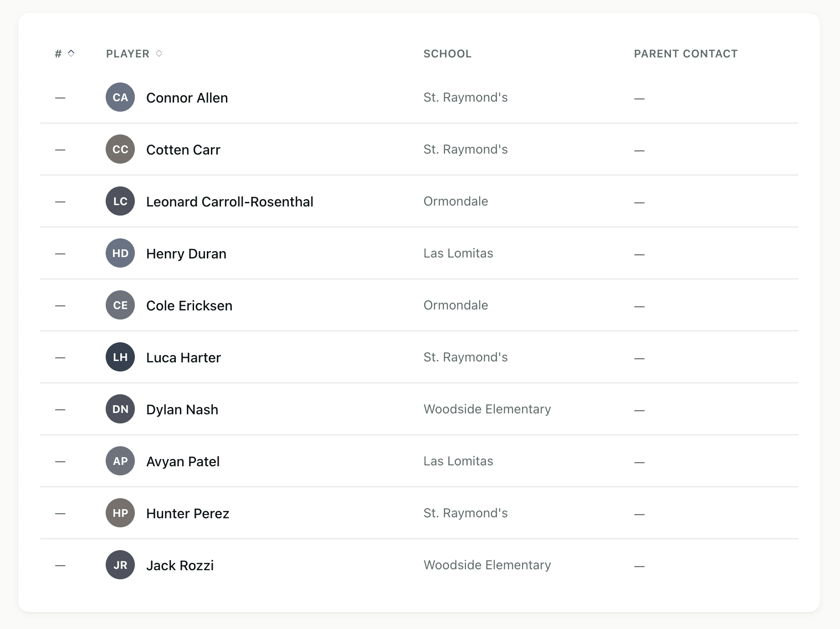Screen dimensions: 840x629
Task: Click Cole Ericksen's CE avatar icon
Action: click(120, 305)
